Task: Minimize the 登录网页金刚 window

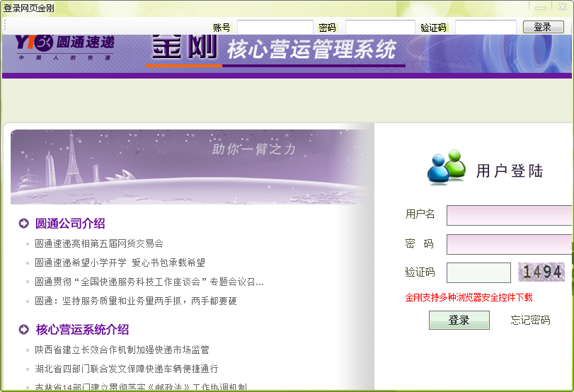Action: [540, 7]
